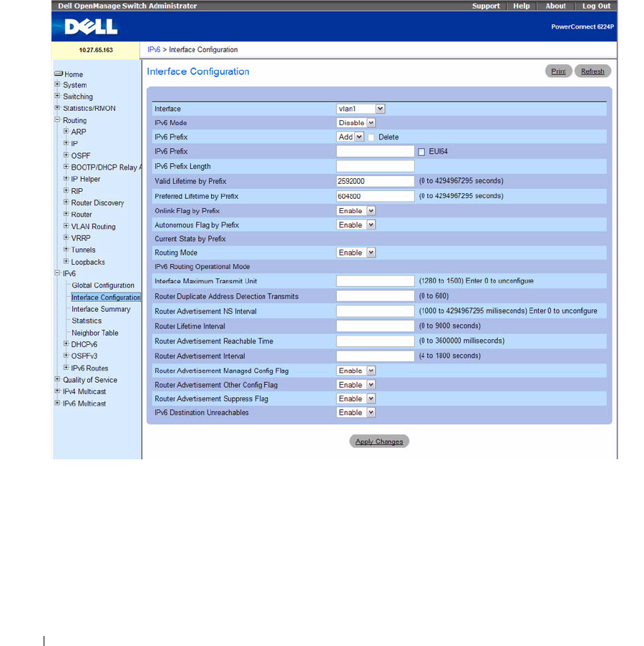Image resolution: width=644 pixels, height=646 pixels.
Task: Open Onlink Flag by Prefix dropdown
Action: (356, 211)
